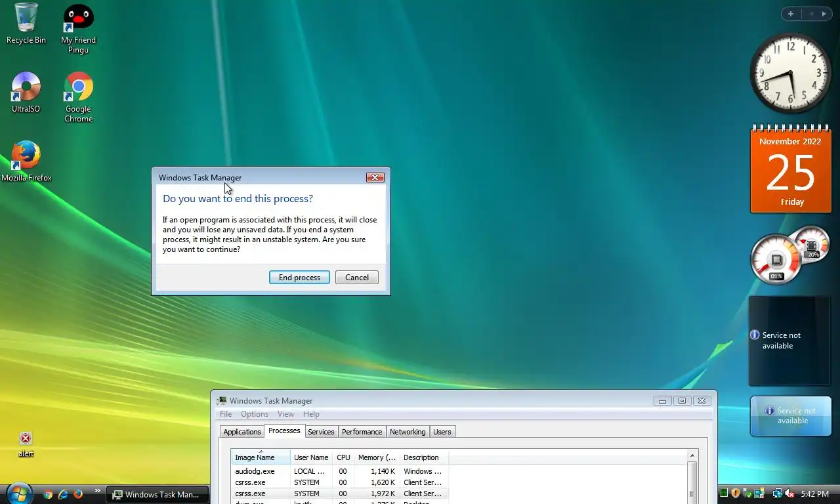This screenshot has height=504, width=840.
Task: Maximize the Windows Task Manager window
Action: point(682,401)
